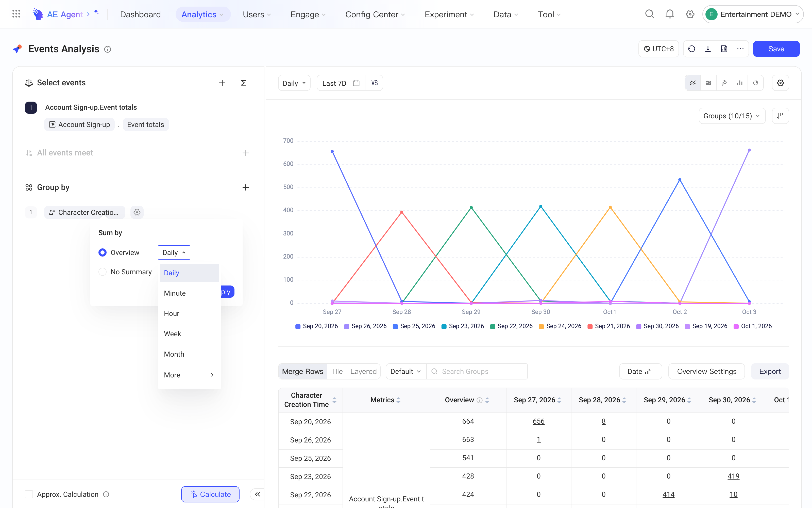Open the Daily granularity dropdown above chart

(x=294, y=83)
